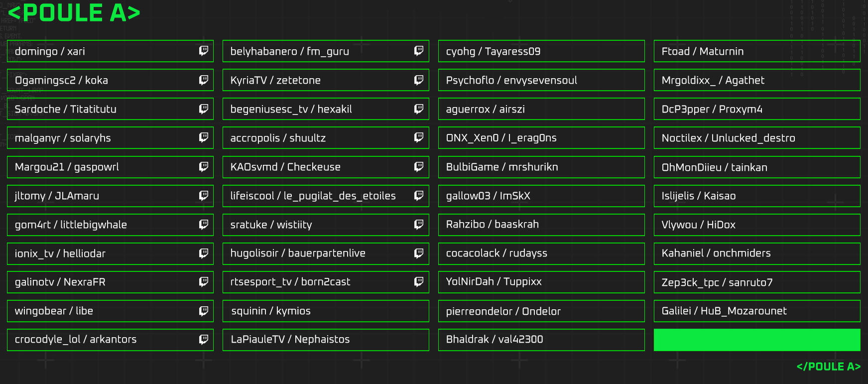Image resolution: width=868 pixels, height=384 pixels.
Task: Open Twitch link for belyhabanero / fm_guru
Action: (419, 51)
